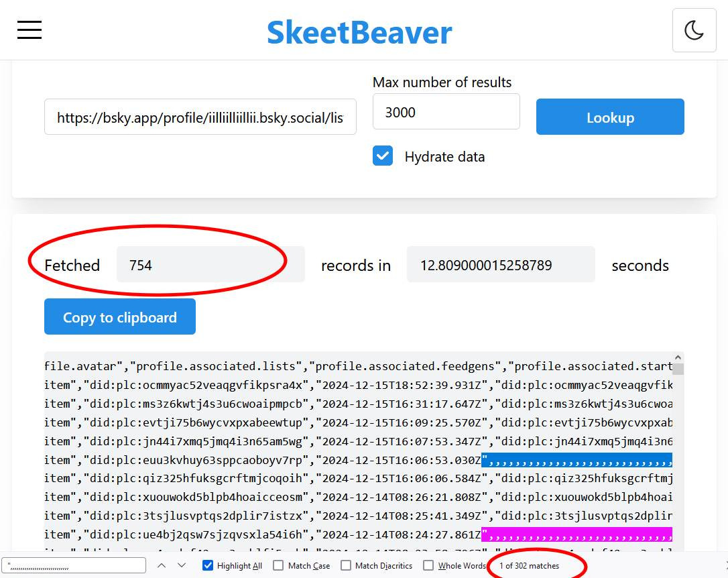Screen dimensions: 728x578
Task: Enable Whole Words in find bar
Action: 428,565
